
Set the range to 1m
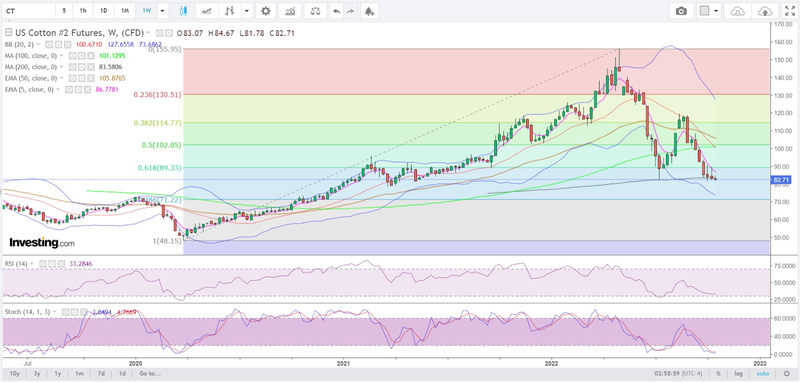tap(80, 374)
